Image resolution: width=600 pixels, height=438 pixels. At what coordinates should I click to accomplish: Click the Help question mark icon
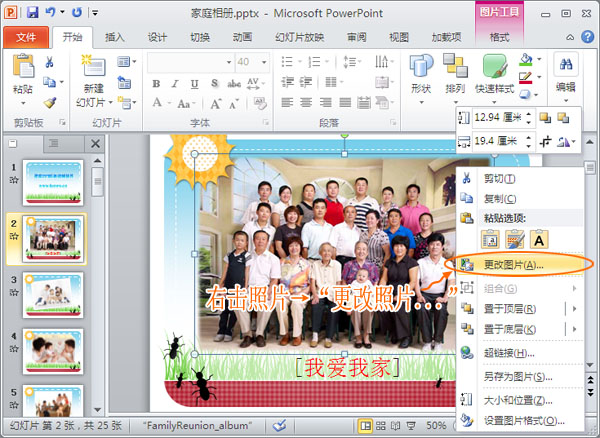[587, 37]
